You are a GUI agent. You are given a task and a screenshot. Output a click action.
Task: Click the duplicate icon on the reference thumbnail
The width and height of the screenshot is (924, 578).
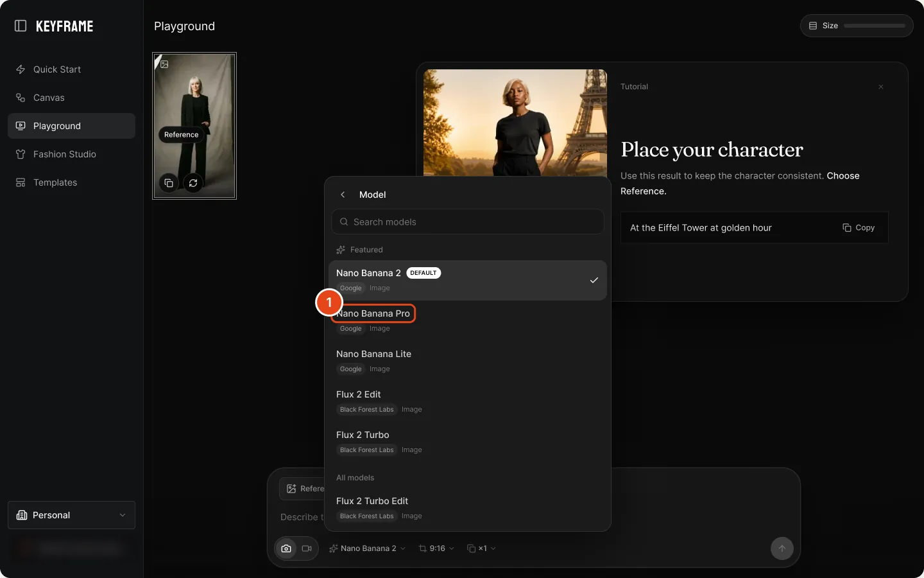click(x=169, y=183)
